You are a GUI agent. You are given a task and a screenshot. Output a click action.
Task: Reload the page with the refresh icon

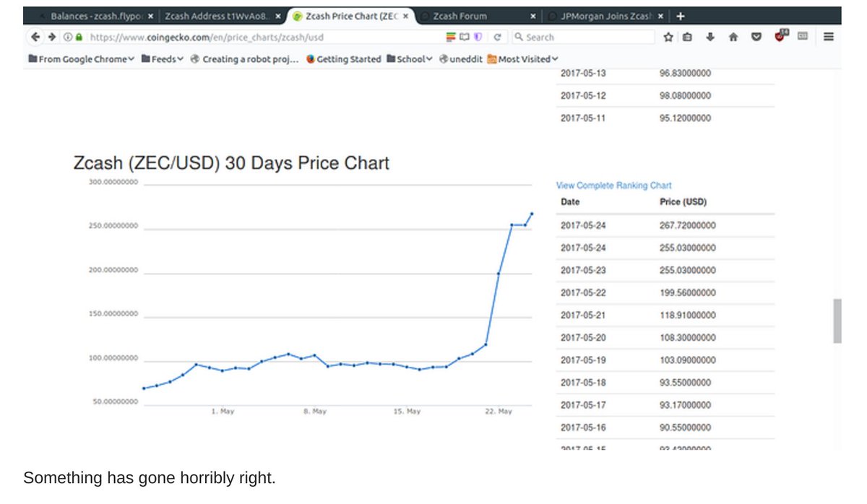coord(497,37)
